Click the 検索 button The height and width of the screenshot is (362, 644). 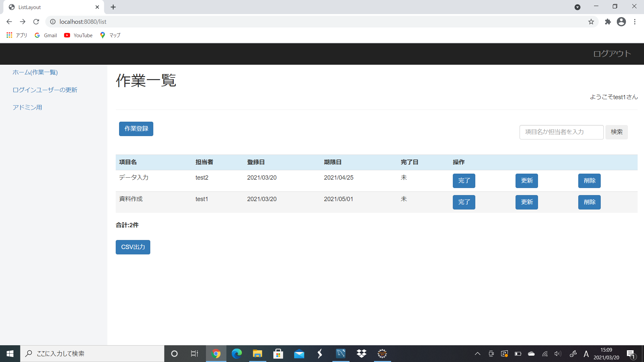click(616, 132)
